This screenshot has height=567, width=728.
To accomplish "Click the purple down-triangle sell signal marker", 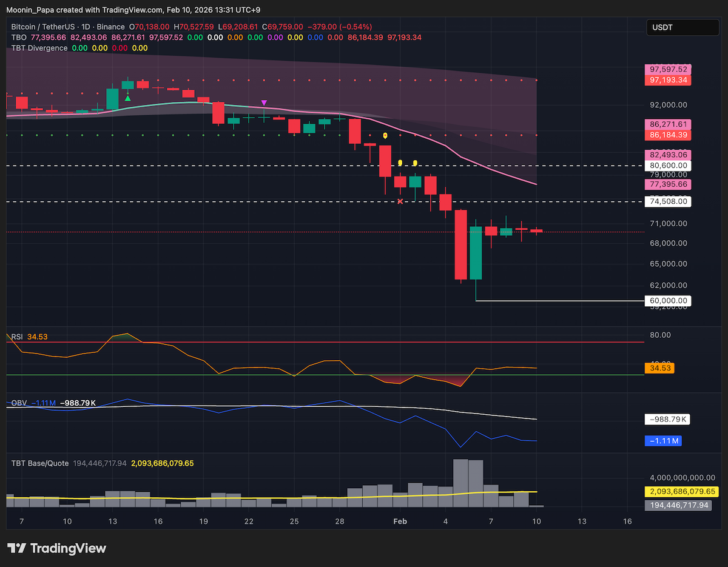I will pos(264,104).
